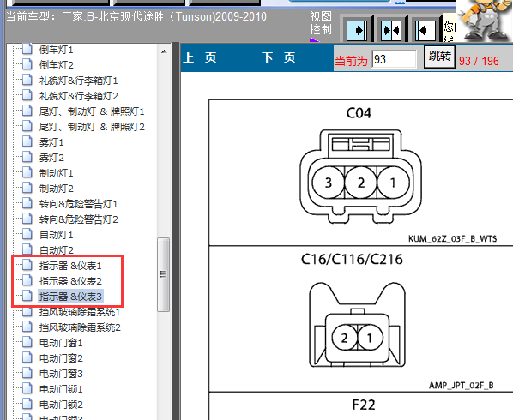Click the inward arrows view control icon
The height and width of the screenshot is (420, 513).
391,30
